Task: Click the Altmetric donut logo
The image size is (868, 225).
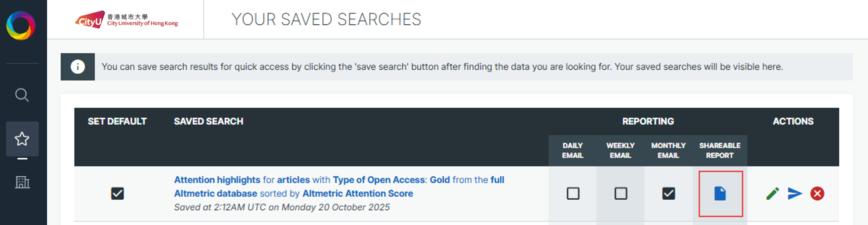Action: [x=21, y=25]
